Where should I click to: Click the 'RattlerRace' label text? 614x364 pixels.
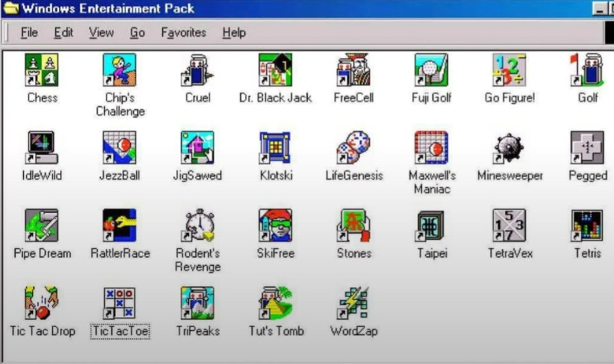(120, 254)
